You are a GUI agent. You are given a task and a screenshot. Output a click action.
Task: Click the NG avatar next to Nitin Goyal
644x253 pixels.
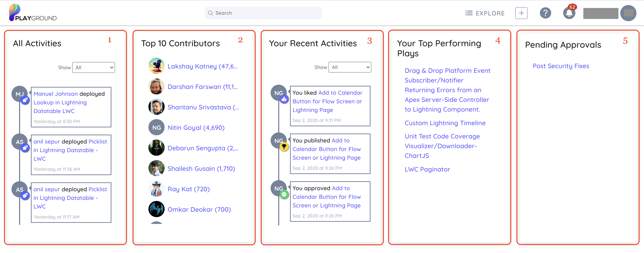click(x=157, y=127)
